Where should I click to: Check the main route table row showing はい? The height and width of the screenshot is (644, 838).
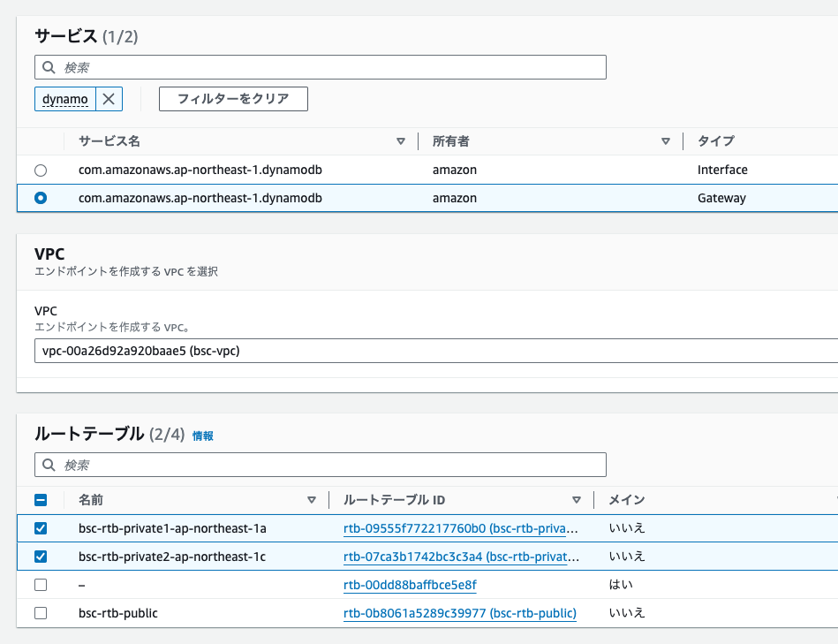click(40, 585)
